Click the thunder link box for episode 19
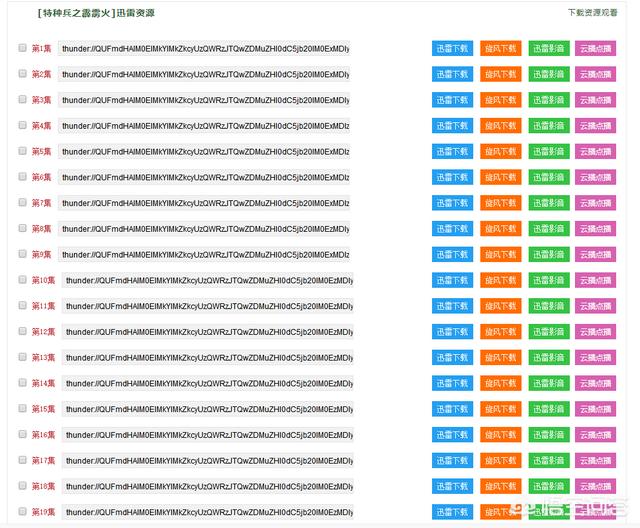The height and width of the screenshot is (528, 640). [207, 512]
